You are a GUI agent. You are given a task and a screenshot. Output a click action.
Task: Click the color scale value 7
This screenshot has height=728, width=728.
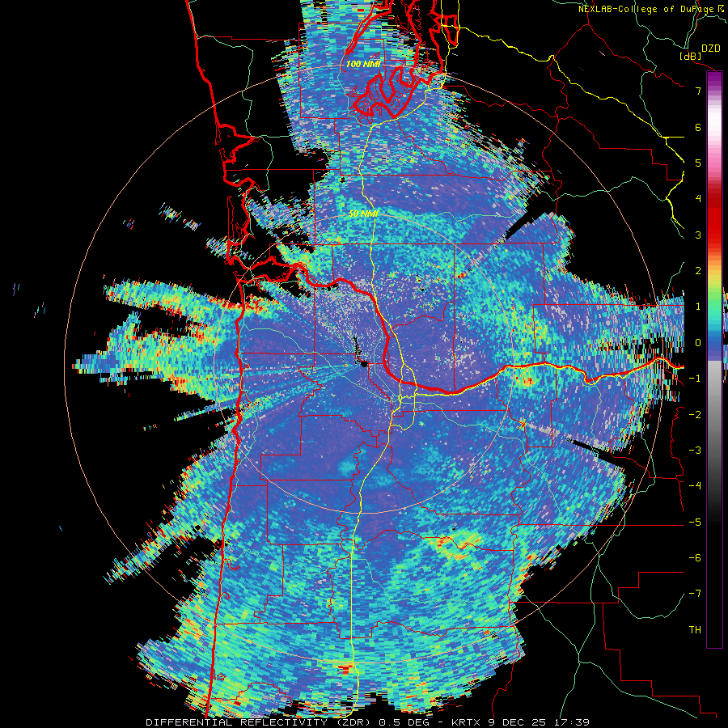(x=698, y=91)
